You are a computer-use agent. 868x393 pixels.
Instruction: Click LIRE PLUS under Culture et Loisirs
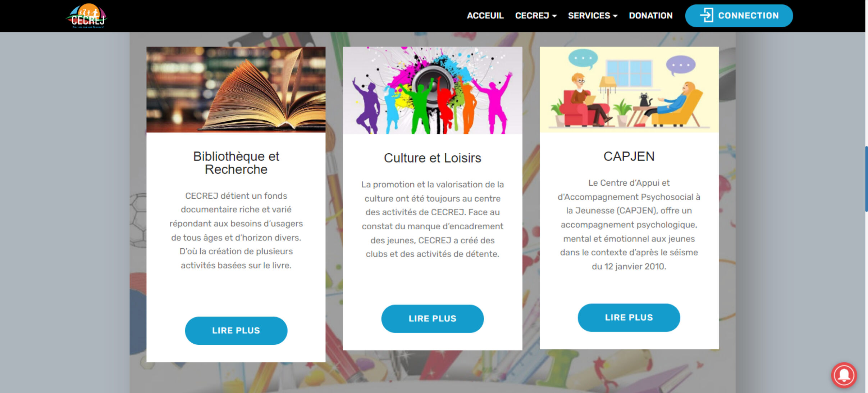[x=432, y=319]
